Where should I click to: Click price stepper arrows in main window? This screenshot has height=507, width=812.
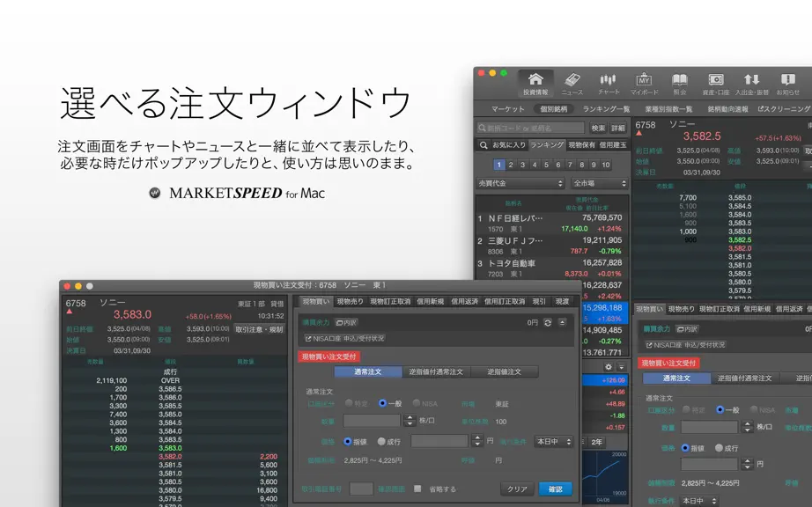pyautogui.click(x=747, y=464)
